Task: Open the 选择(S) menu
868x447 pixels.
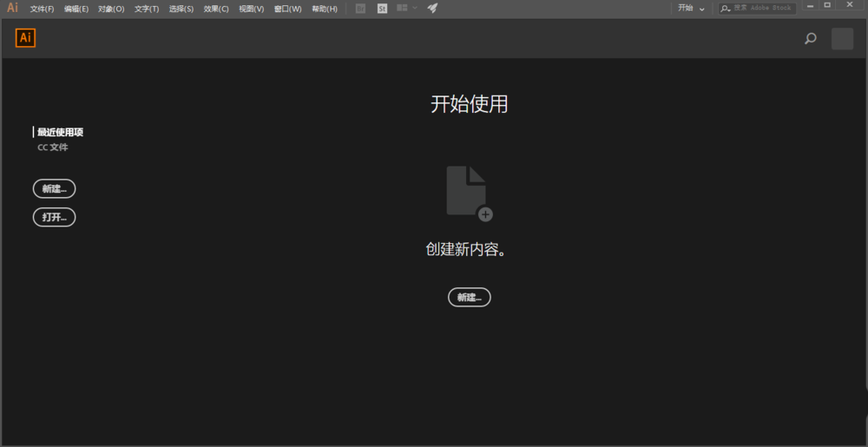Action: [x=181, y=9]
